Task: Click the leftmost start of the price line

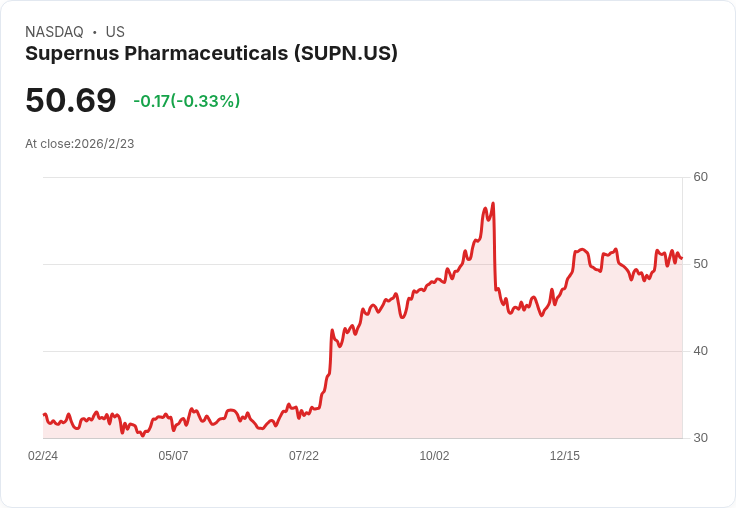Action: click(x=44, y=414)
